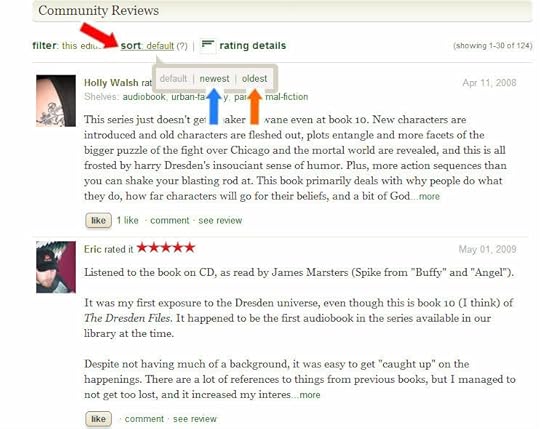Like Holly Walsh's review

(x=98, y=220)
